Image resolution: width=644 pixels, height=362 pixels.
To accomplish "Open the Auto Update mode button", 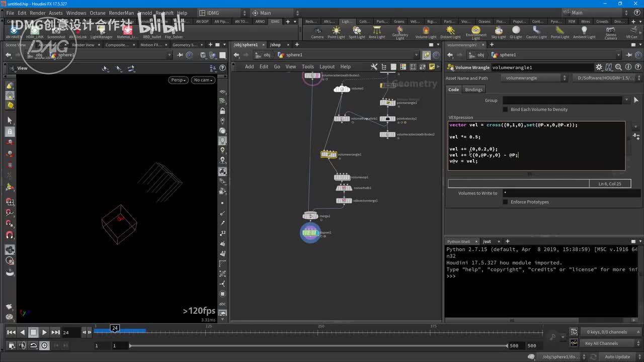I will (617, 357).
